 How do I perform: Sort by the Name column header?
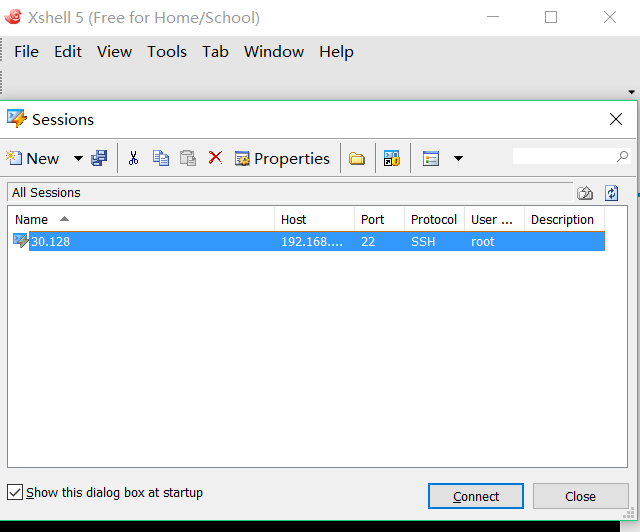141,220
